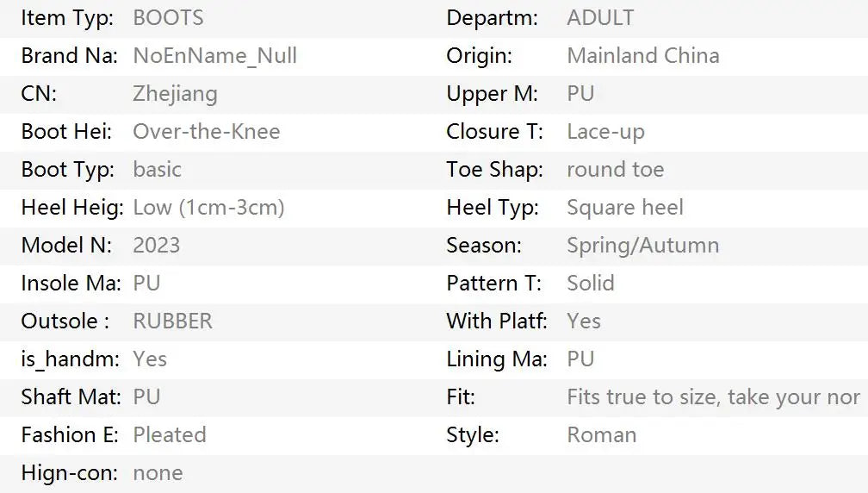This screenshot has width=868, height=493.
Task: Select the Pleated fashion element value
Action: 170,435
